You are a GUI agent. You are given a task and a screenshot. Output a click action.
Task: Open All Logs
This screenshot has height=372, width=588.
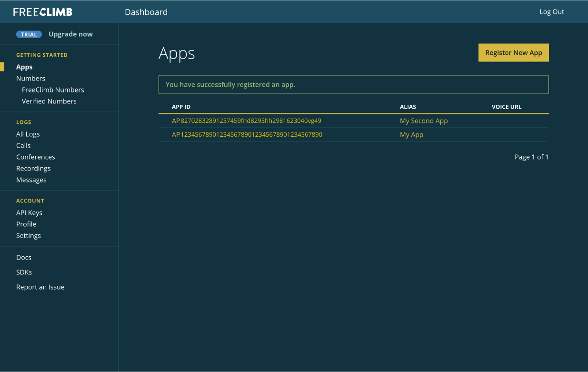[x=28, y=134]
